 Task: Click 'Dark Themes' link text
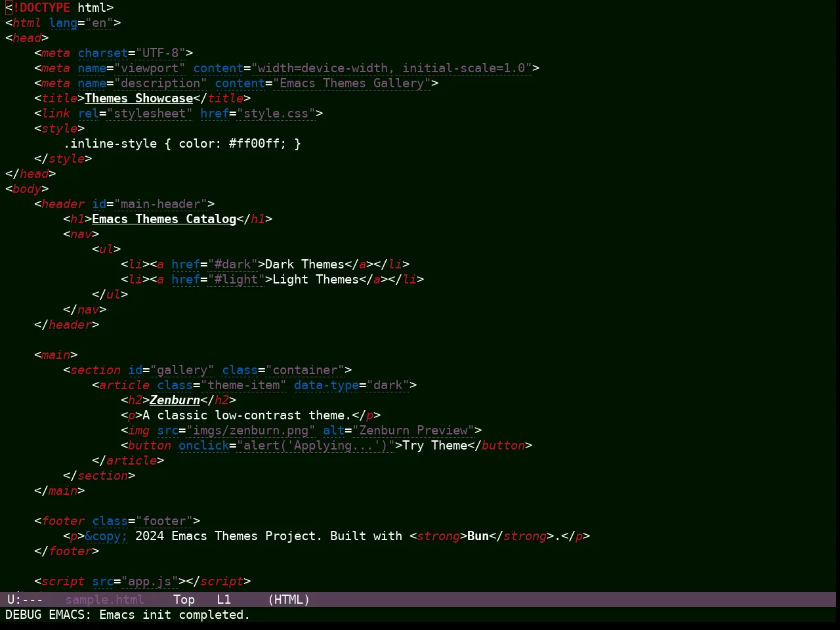pos(305,264)
